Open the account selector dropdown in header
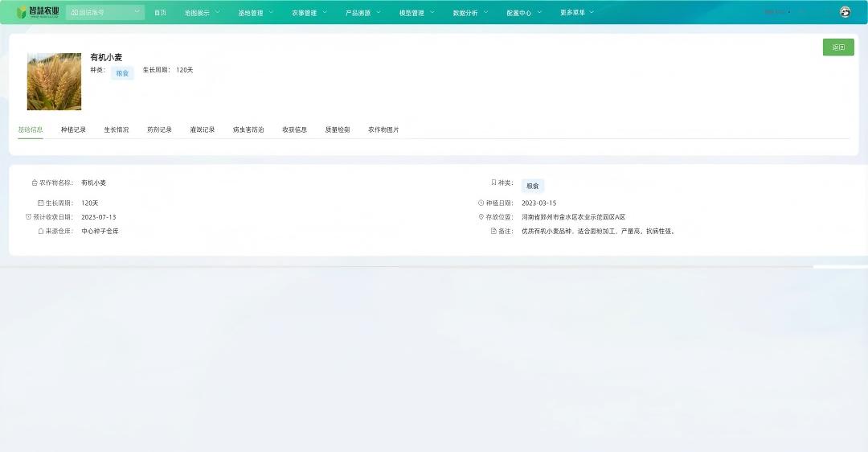The width and height of the screenshot is (868, 452). pyautogui.click(x=105, y=12)
